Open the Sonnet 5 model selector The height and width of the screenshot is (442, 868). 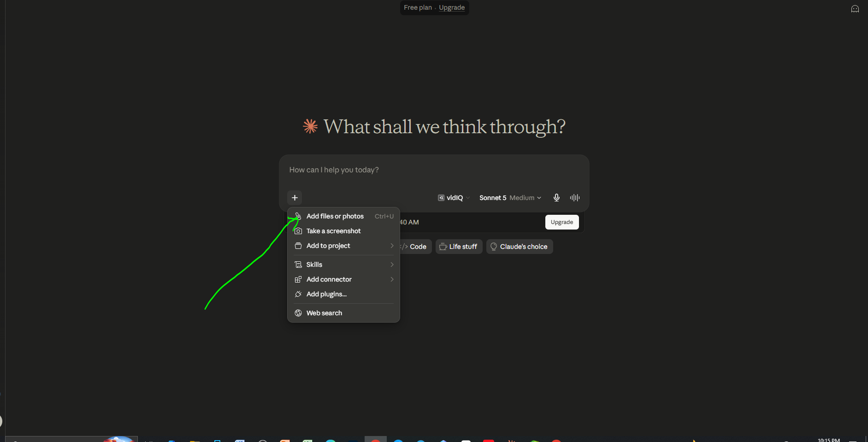pyautogui.click(x=510, y=198)
